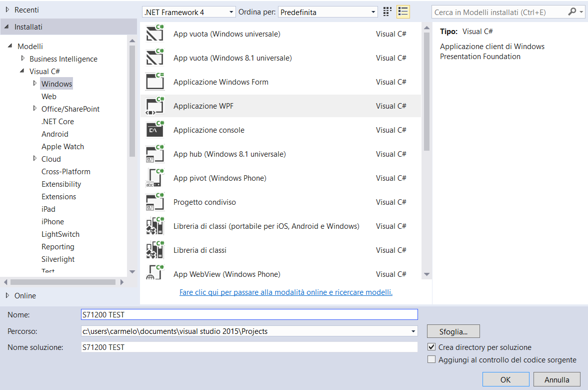Select the Reporting category
This screenshot has height=390, width=588.
coord(58,247)
